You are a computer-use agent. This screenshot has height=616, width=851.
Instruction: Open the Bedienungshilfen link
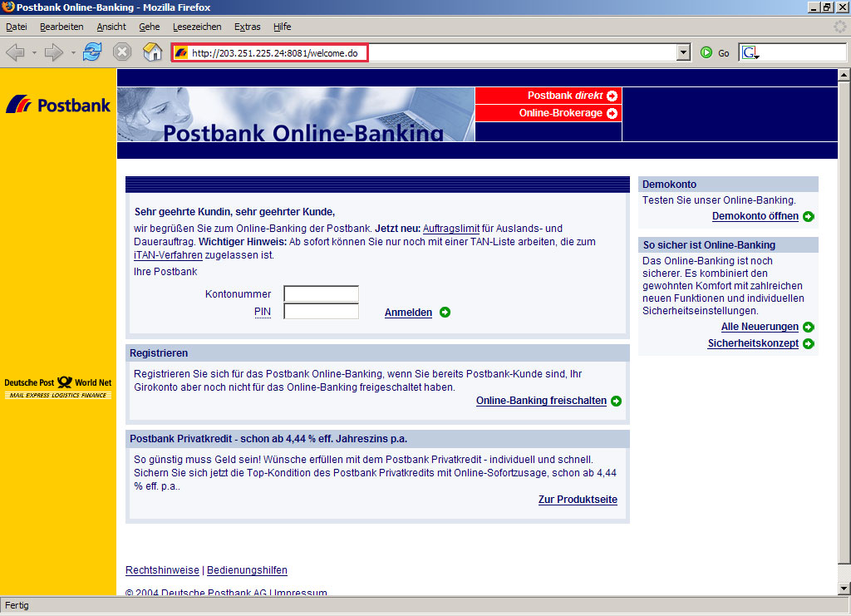pos(247,570)
